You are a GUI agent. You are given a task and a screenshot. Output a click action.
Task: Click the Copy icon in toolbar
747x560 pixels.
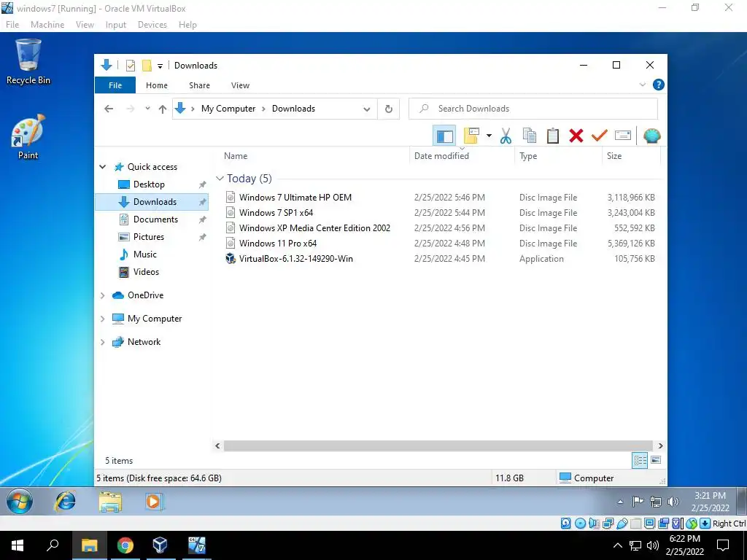[530, 136]
